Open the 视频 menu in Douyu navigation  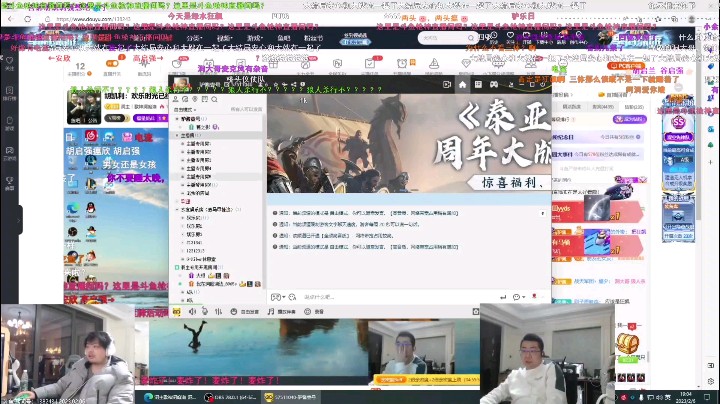225,38
